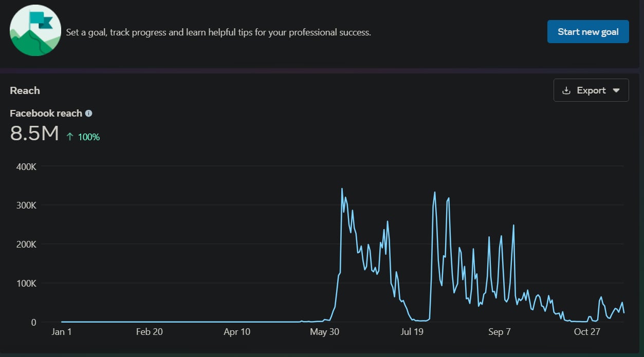Expand the Export dropdown caret
The image size is (644, 357).
[616, 90]
